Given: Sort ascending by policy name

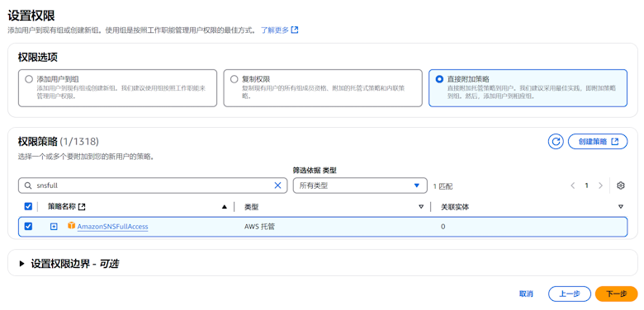Looking at the screenshot, I should [225, 207].
